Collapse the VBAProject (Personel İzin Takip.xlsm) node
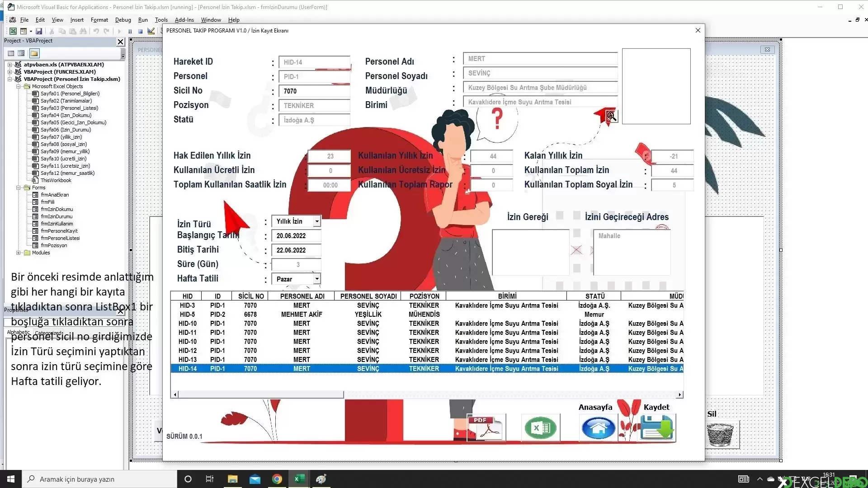The width and height of the screenshot is (868, 488). pos(9,79)
